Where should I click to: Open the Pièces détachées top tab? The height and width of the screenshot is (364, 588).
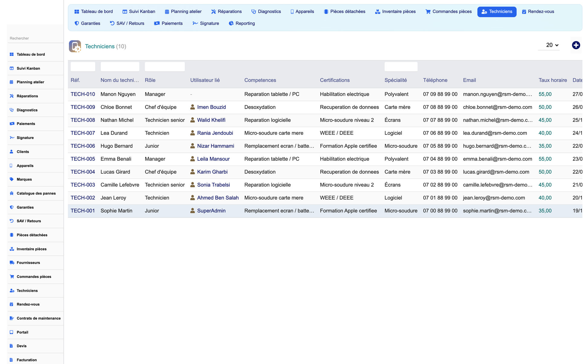pos(344,11)
